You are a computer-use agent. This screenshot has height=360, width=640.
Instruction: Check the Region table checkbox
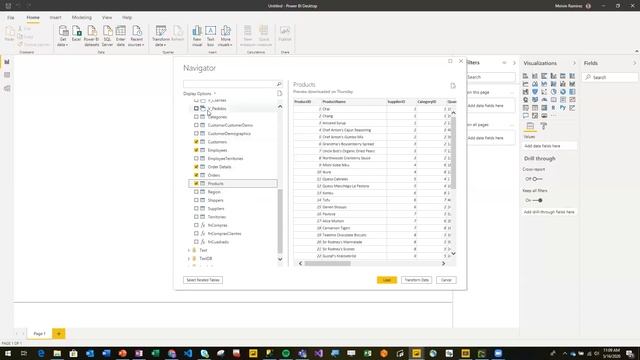[196, 192]
